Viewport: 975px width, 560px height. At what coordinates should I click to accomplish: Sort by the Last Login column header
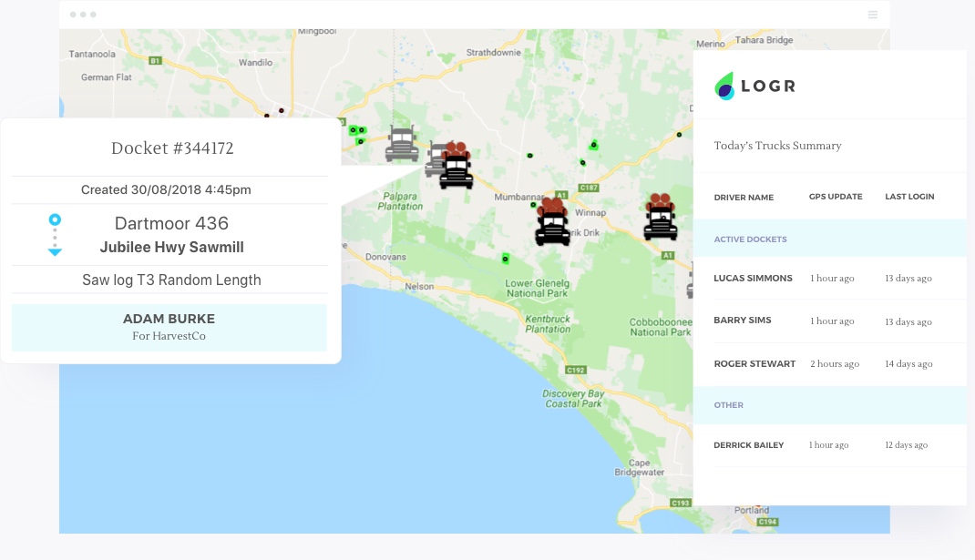(x=909, y=197)
